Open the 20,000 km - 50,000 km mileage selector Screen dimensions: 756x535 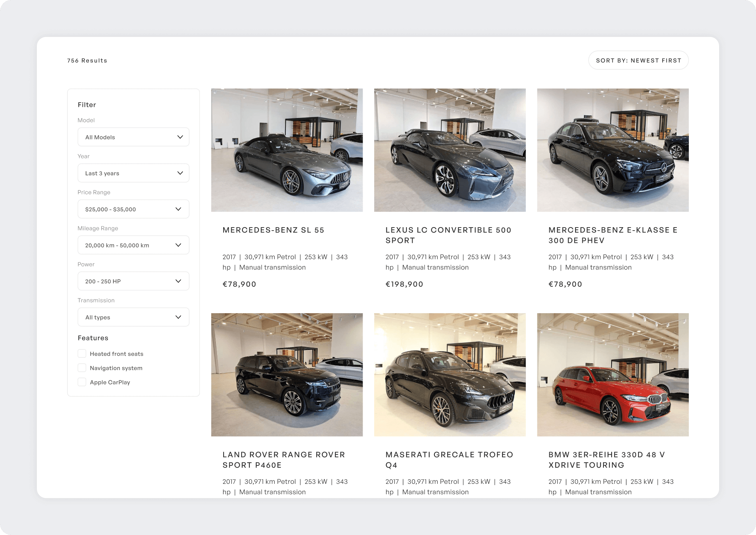click(127, 245)
